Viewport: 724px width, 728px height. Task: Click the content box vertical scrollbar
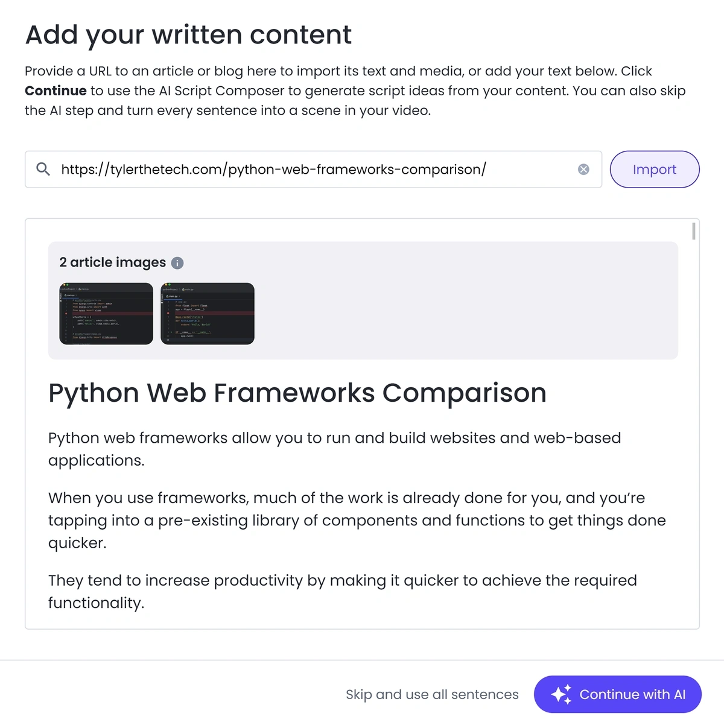tap(694, 231)
